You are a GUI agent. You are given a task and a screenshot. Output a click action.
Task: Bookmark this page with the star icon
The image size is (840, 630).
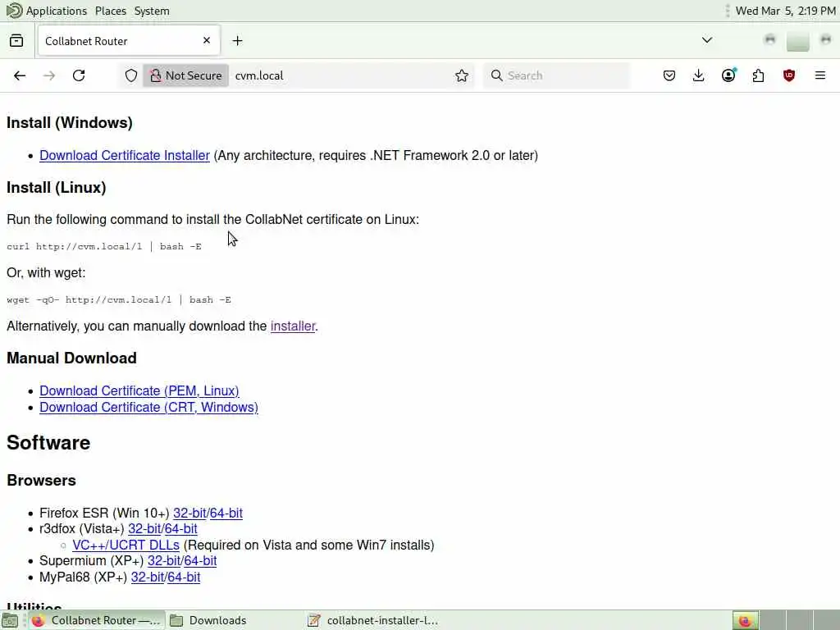coord(462,75)
